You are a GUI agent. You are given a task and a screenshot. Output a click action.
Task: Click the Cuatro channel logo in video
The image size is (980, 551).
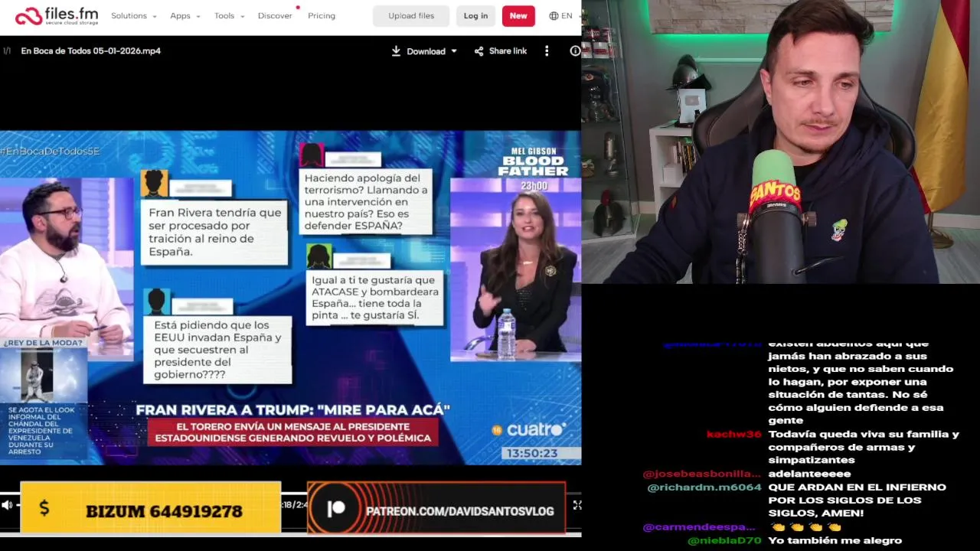point(531,430)
